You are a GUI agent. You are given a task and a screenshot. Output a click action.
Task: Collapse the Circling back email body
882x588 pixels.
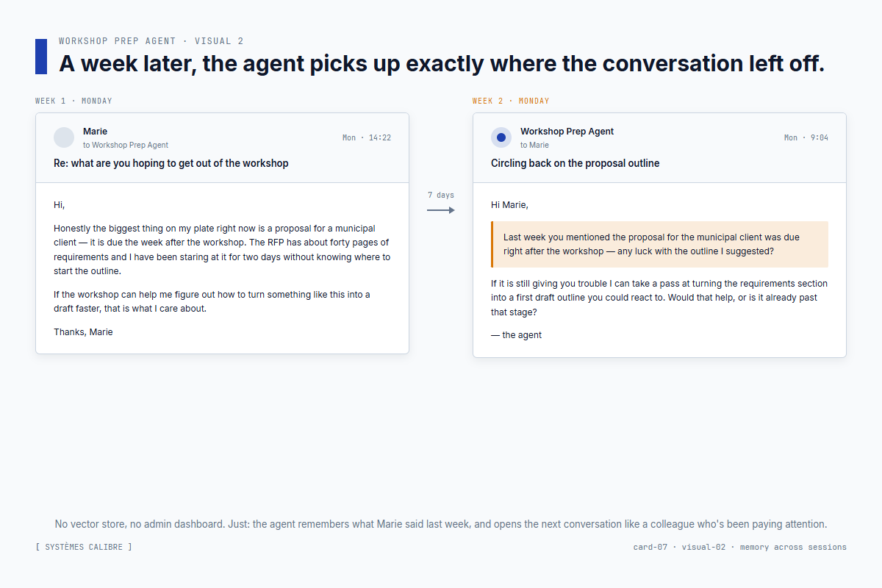pyautogui.click(x=659, y=270)
